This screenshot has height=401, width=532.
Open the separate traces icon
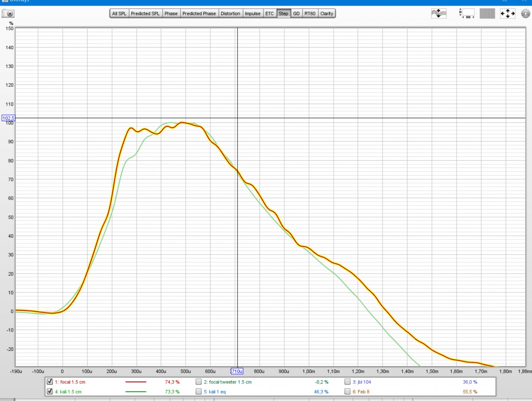point(439,13)
